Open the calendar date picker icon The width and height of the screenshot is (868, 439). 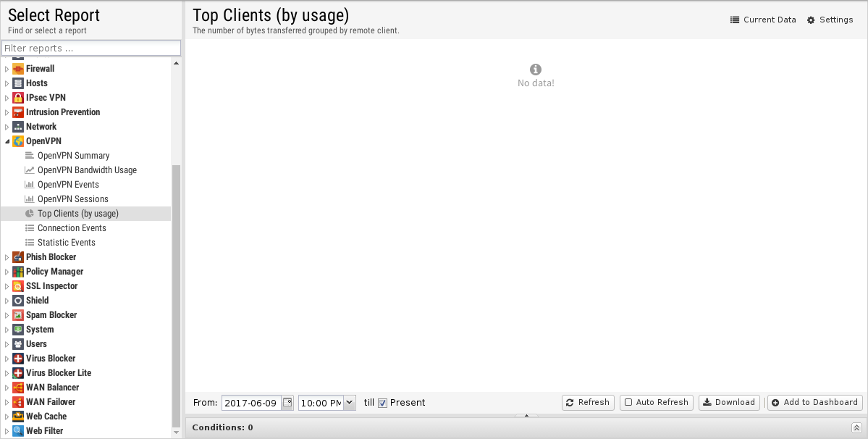(287, 403)
